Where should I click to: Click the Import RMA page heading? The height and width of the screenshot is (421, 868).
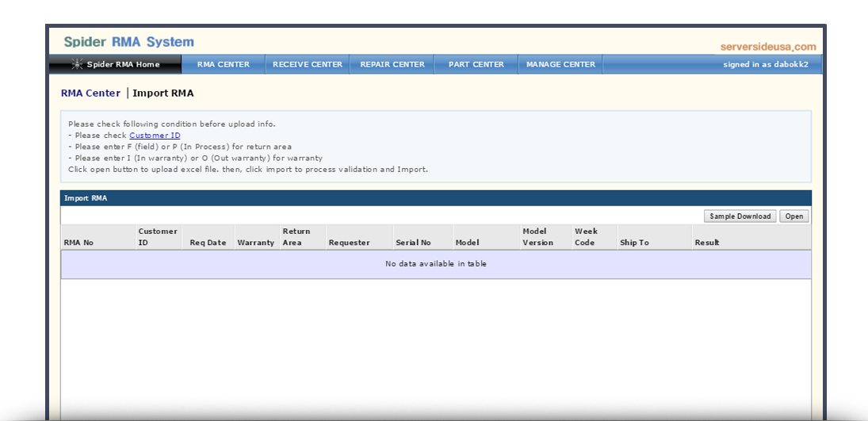[163, 93]
